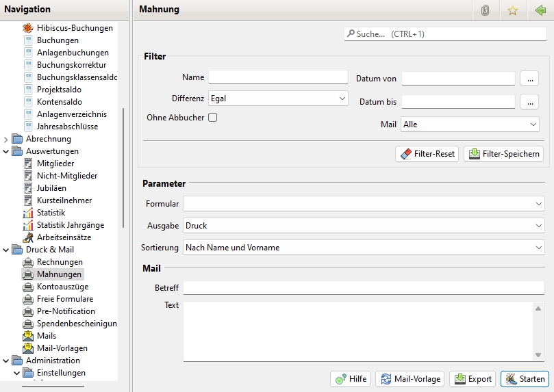Open Rechnungen under Druck & Mail
The height and width of the screenshot is (392, 554).
coord(59,262)
